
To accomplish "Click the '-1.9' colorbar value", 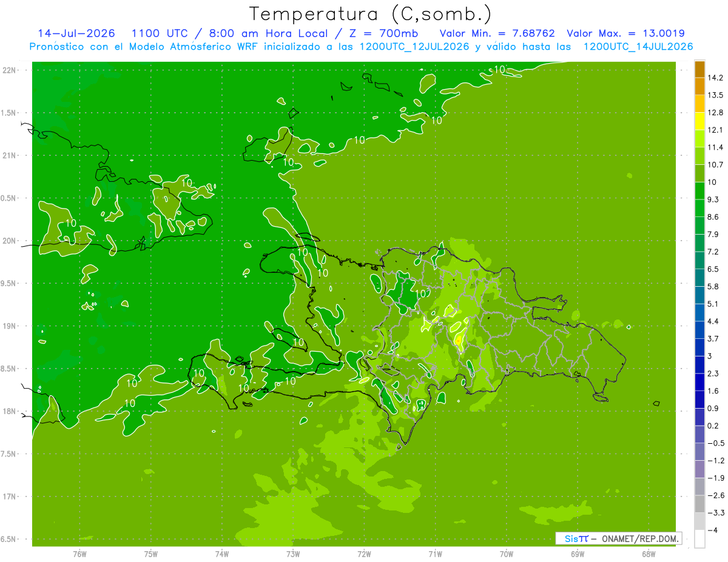I will pyautogui.click(x=715, y=478).
